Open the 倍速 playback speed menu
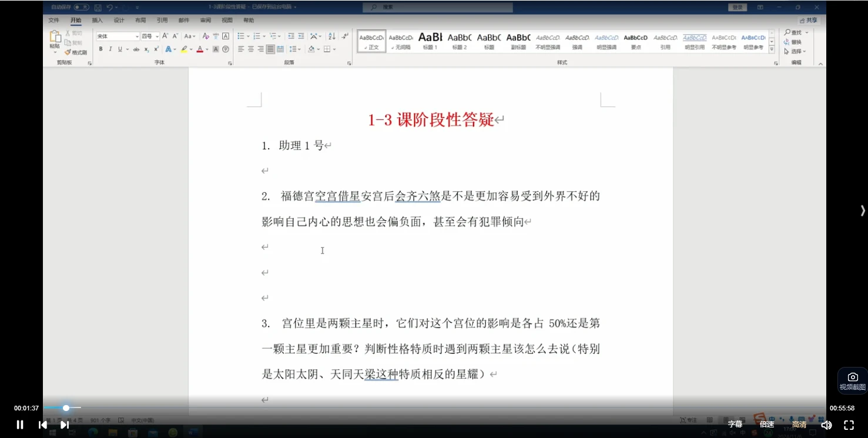868x438 pixels. pos(767,424)
